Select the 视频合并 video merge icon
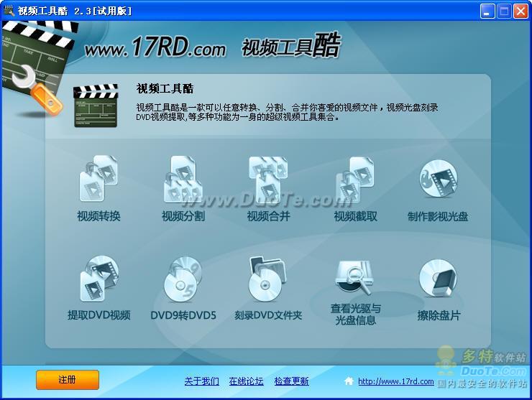The width and height of the screenshot is (532, 400). tap(268, 181)
